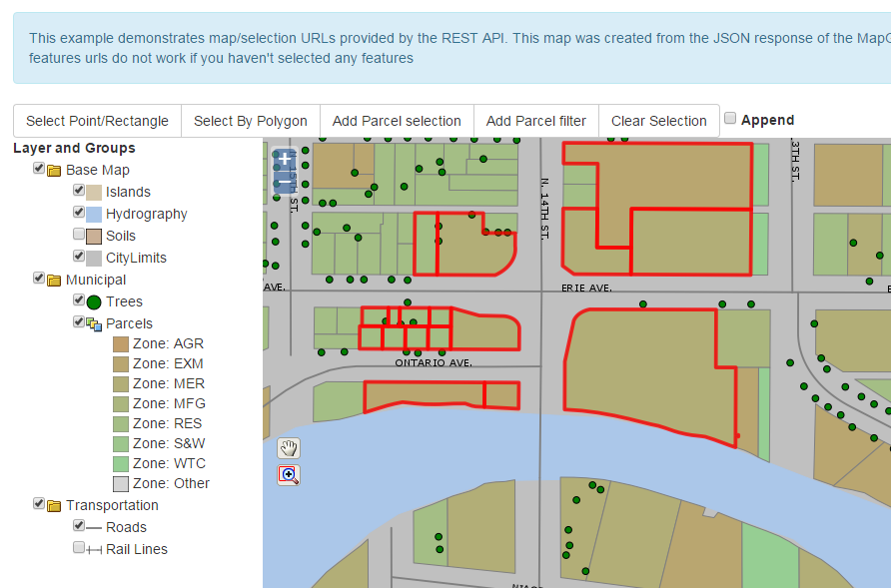
Task: Check the Rail Lines layer
Action: click(x=78, y=547)
